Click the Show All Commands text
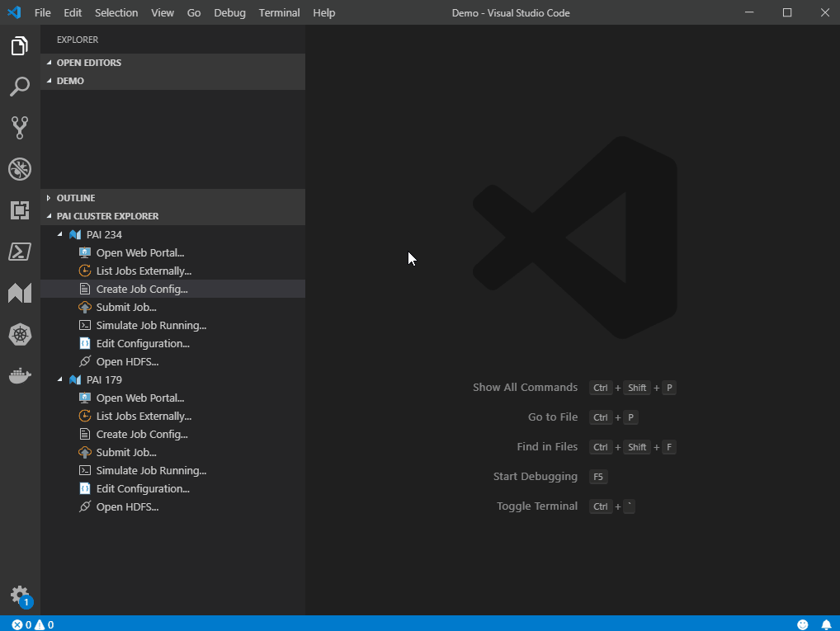The image size is (840, 631). click(x=525, y=388)
